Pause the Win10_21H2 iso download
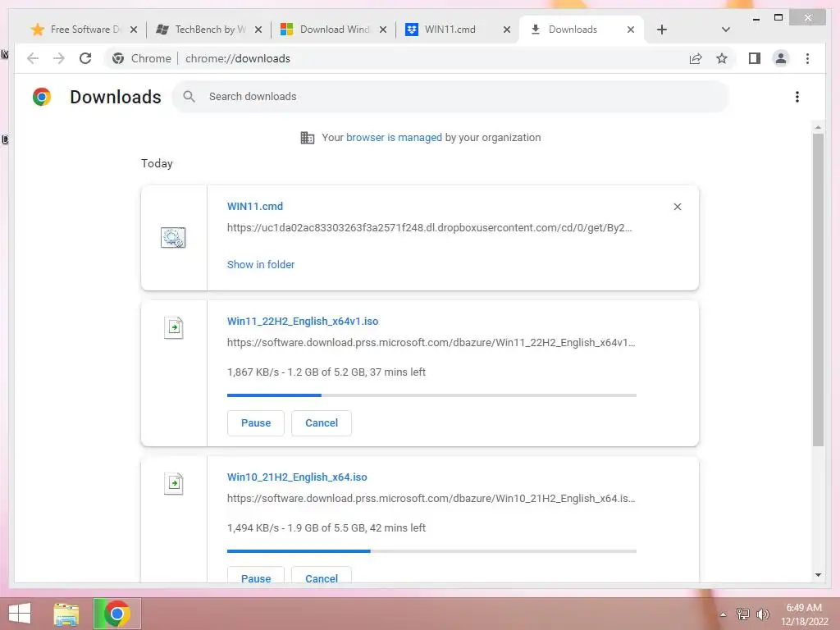Image resolution: width=840 pixels, height=630 pixels. 256,576
